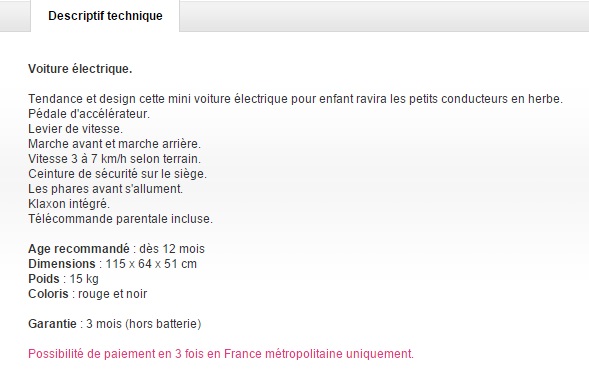Click the 115 x 64 x 51 cm value
The image size is (589, 375).
coord(151,264)
